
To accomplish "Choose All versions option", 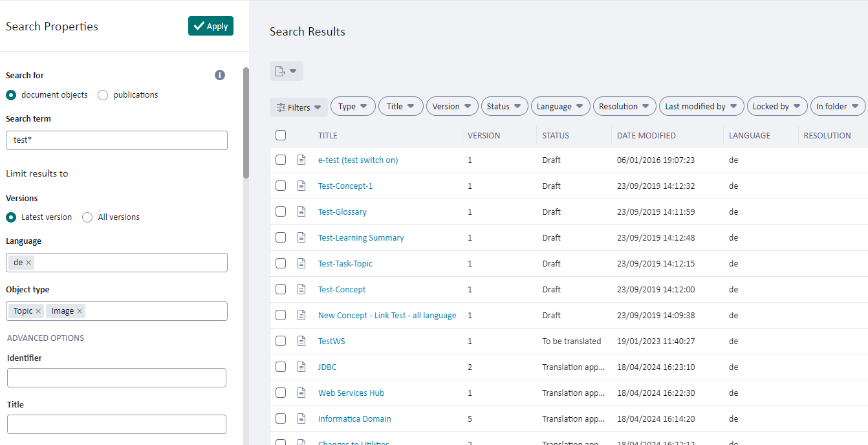I will (87, 217).
